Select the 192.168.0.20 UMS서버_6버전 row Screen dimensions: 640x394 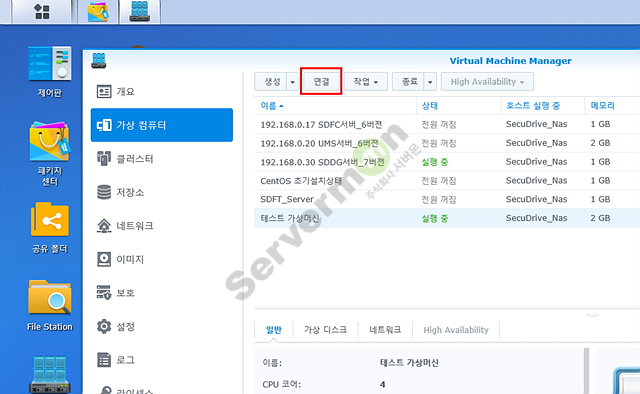[x=447, y=143]
